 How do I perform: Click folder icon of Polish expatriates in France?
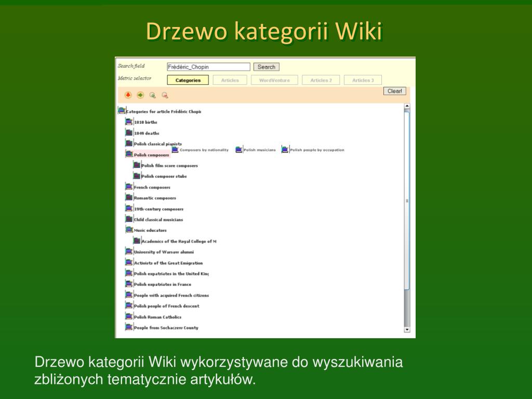tap(129, 284)
